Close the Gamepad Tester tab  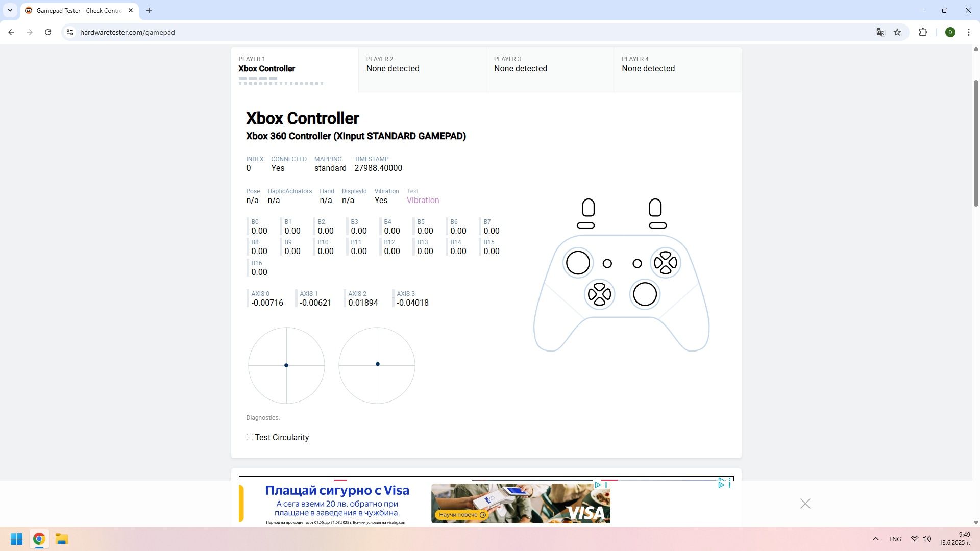131,10
